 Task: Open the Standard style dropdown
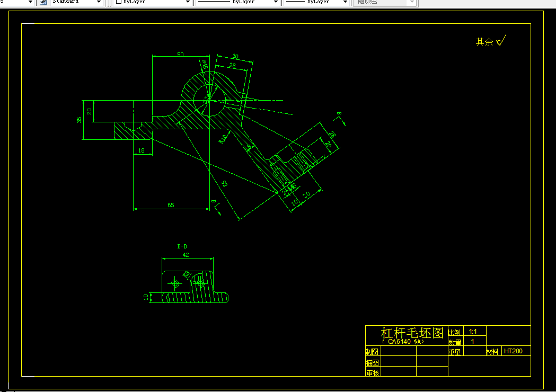pyautogui.click(x=99, y=2)
